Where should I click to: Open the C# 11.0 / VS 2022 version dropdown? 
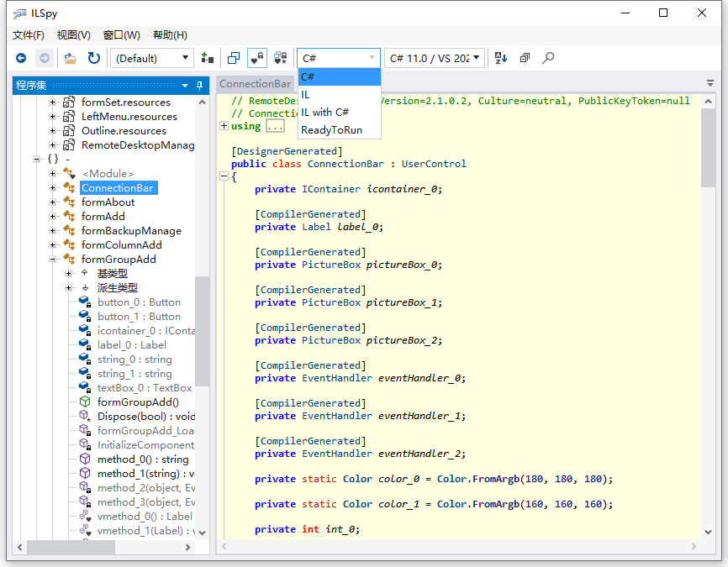coord(435,58)
